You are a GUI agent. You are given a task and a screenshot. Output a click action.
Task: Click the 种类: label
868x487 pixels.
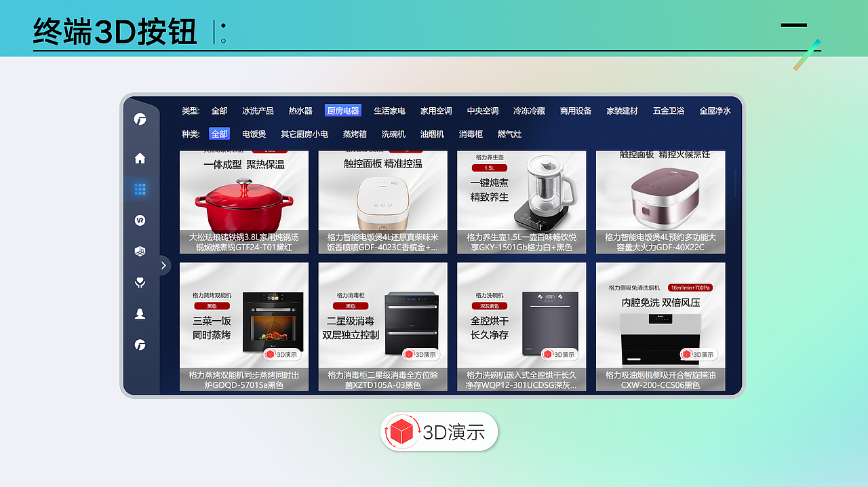(x=191, y=134)
